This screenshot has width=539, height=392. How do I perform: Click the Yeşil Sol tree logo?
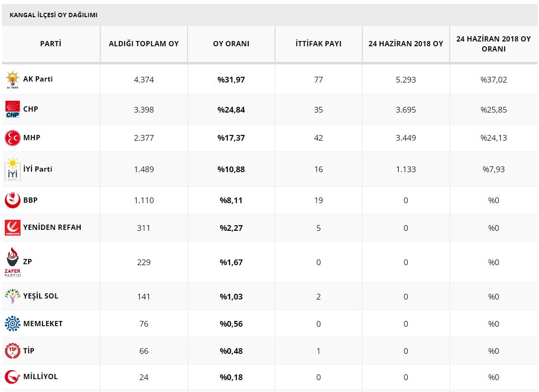12,296
